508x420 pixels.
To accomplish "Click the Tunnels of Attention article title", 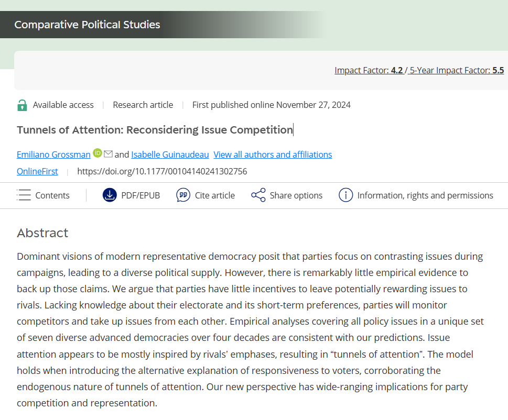I will (155, 130).
